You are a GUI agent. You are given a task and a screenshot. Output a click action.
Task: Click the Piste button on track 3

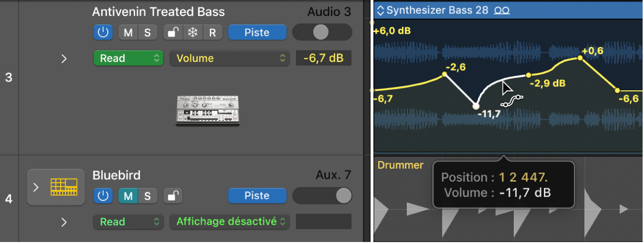pyautogui.click(x=256, y=33)
